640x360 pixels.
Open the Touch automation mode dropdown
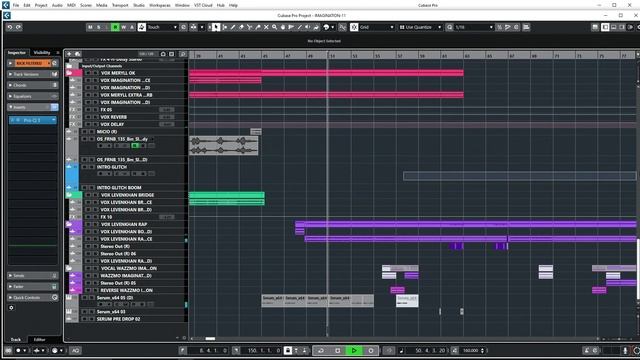point(162,27)
